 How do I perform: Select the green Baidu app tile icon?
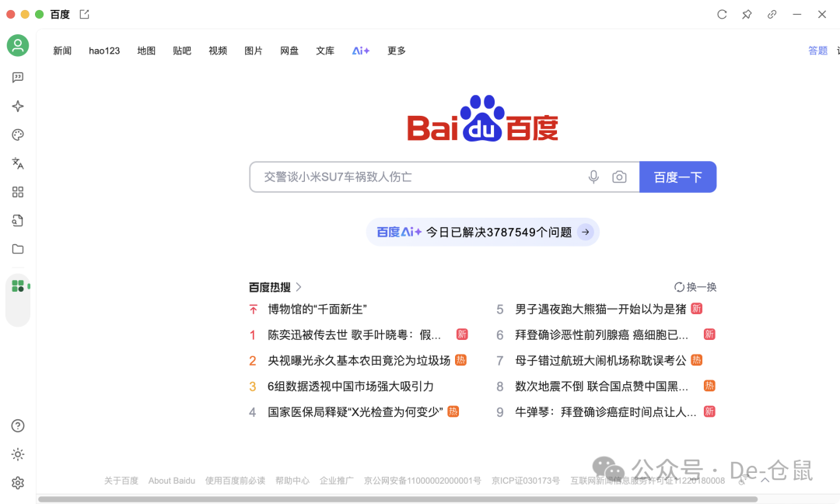pyautogui.click(x=18, y=286)
